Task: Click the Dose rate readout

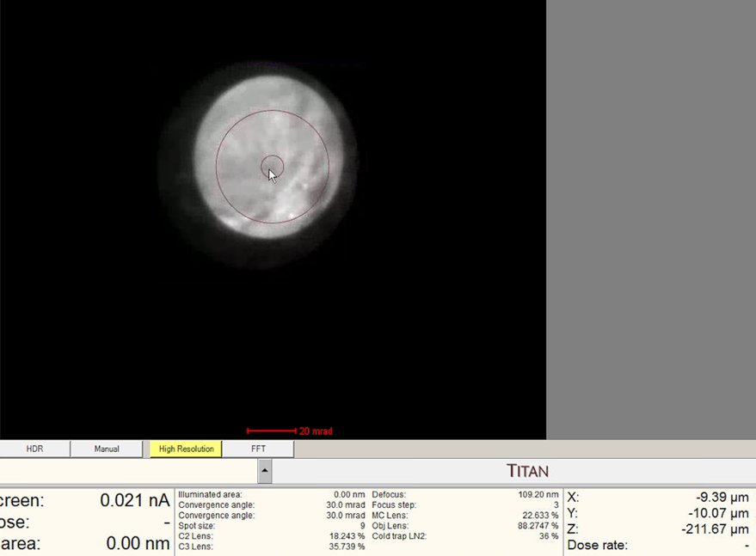Action: tap(745, 545)
